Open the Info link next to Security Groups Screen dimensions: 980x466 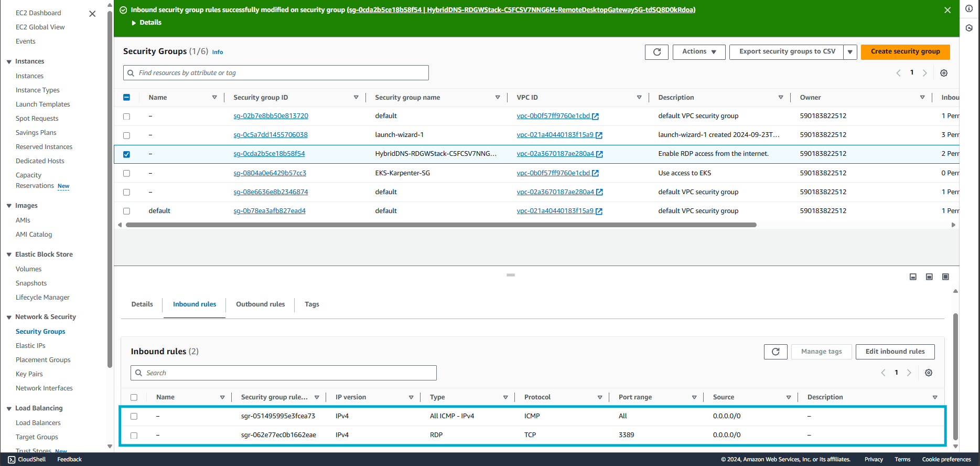[x=218, y=52]
